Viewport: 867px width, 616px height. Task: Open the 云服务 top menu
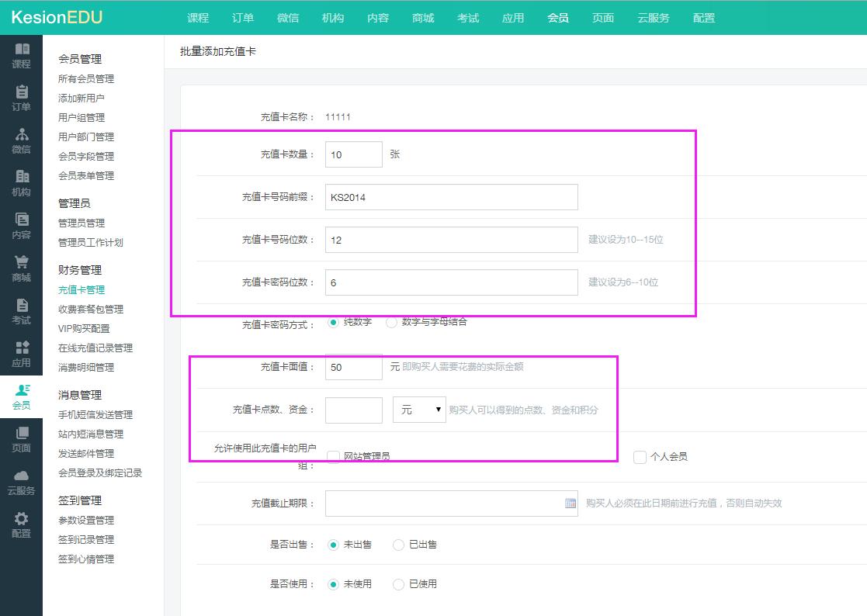[654, 18]
